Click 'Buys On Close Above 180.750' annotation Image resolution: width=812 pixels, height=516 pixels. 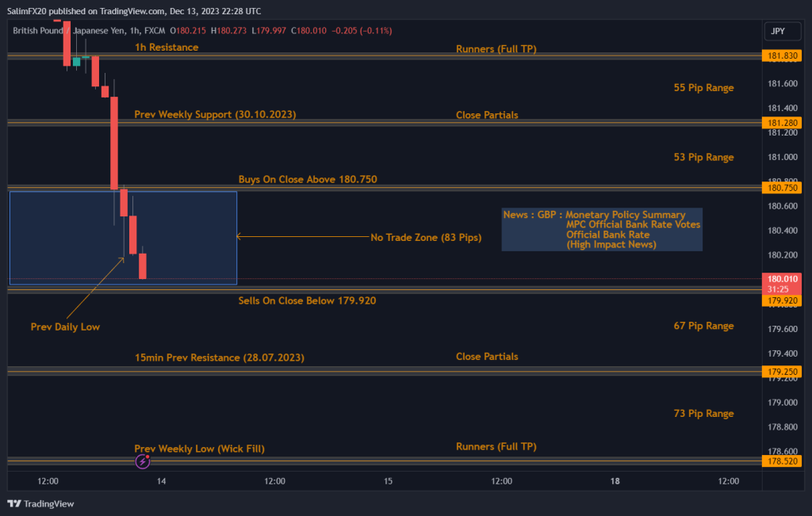(x=308, y=180)
